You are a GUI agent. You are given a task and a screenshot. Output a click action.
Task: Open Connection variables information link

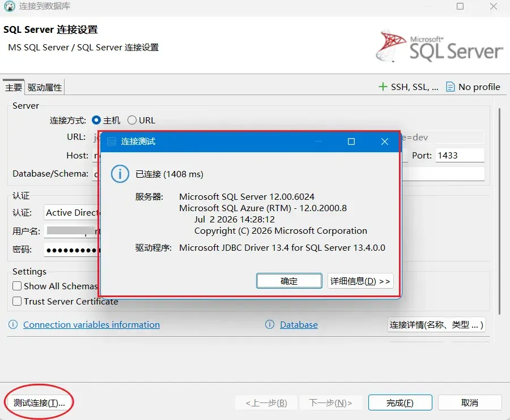(91, 324)
